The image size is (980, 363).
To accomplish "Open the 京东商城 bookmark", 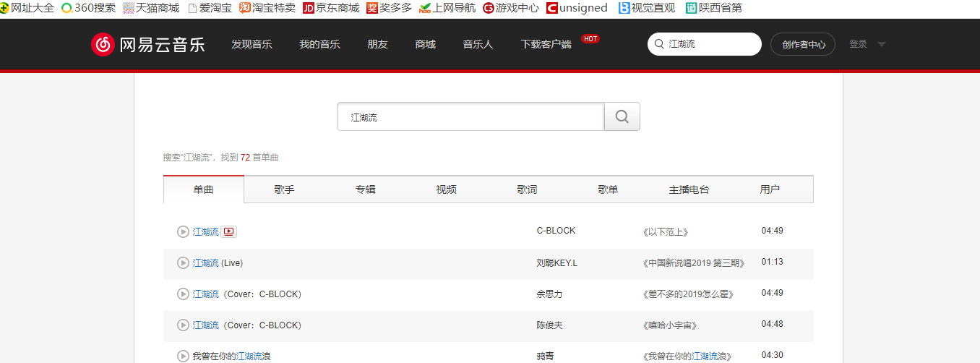I will (331, 8).
